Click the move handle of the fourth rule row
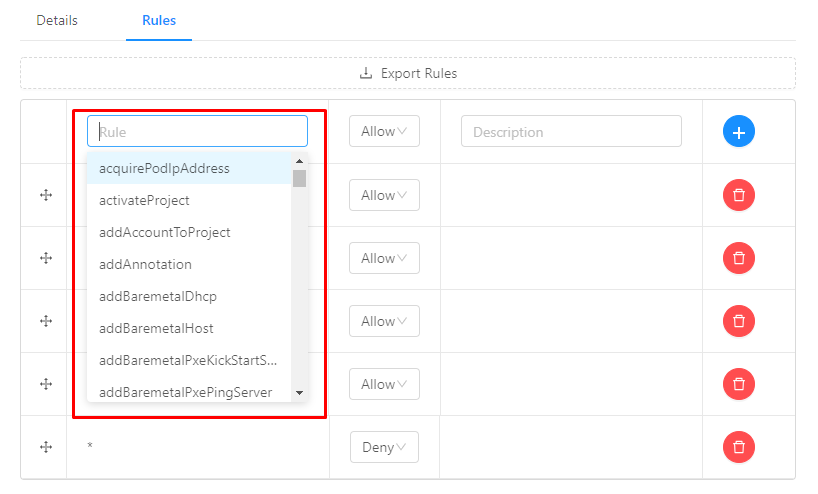The image size is (818, 494). [x=46, y=384]
